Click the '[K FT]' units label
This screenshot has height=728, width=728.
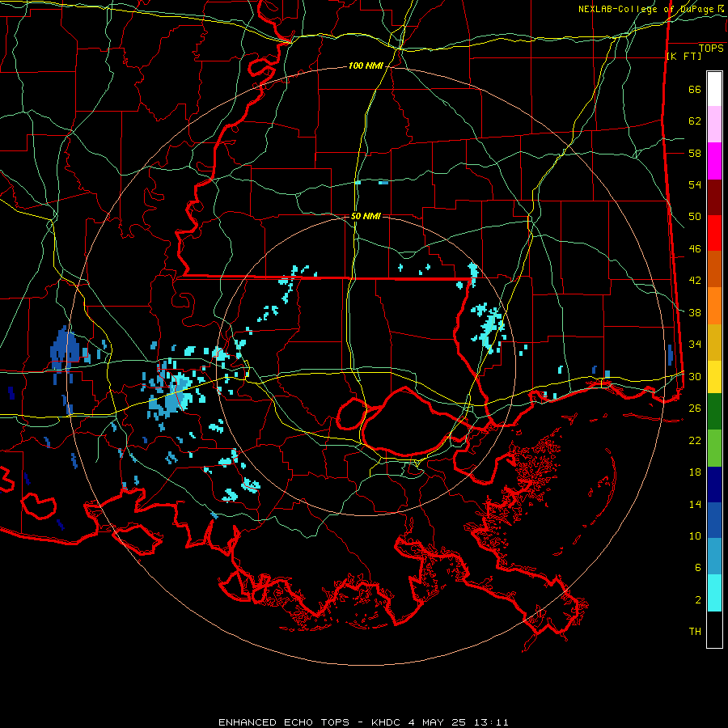(684, 57)
